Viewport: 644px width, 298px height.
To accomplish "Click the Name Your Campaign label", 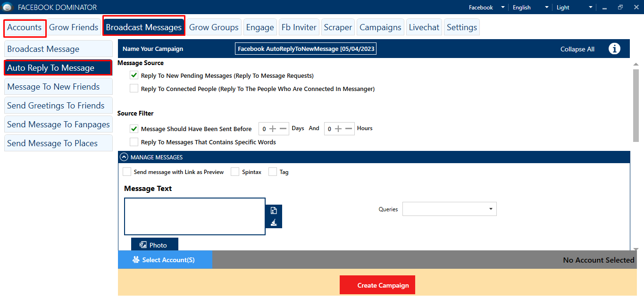I will 153,49.
